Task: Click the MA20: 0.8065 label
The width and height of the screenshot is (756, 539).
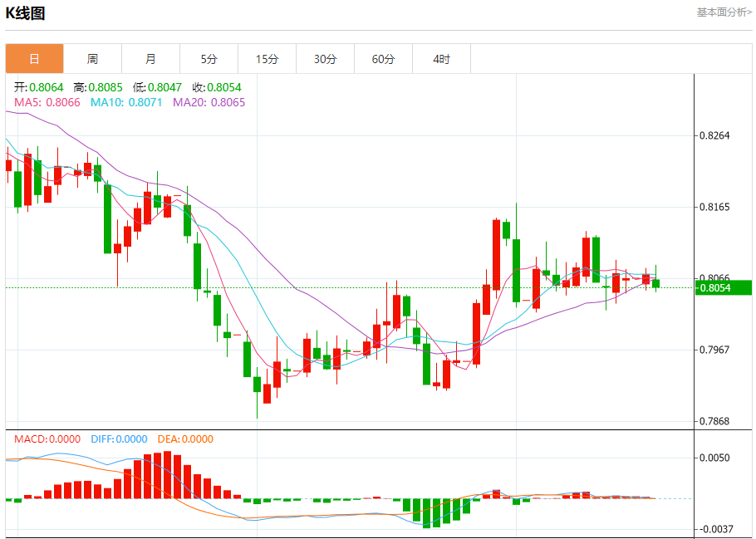Action: (x=209, y=102)
